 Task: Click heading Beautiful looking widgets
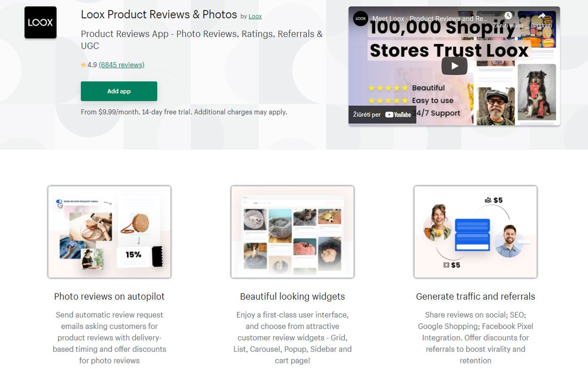pyautogui.click(x=292, y=296)
